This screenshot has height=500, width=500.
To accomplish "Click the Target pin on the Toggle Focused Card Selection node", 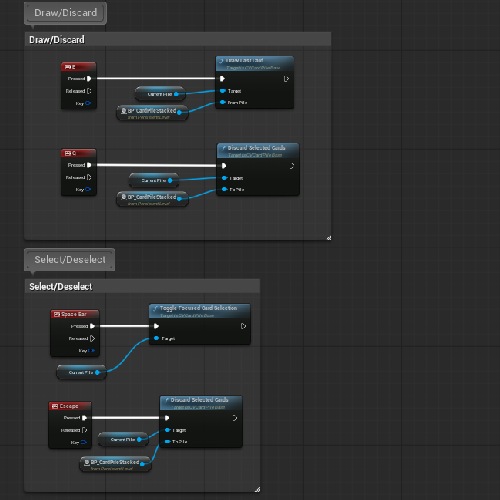I will coord(156,338).
